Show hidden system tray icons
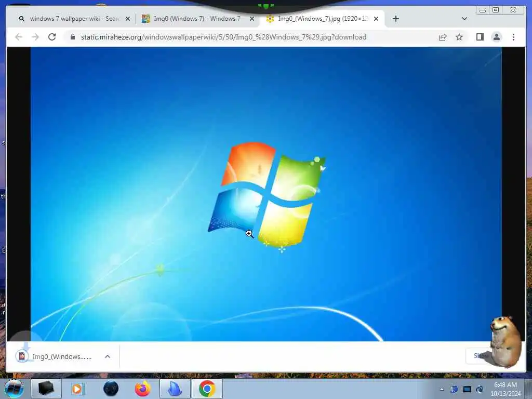Screen dimensions: 532x399 click(x=442, y=389)
